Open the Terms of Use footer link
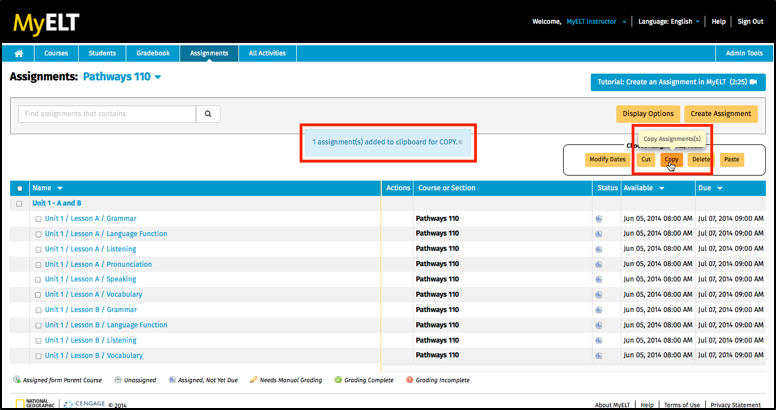 [682, 405]
